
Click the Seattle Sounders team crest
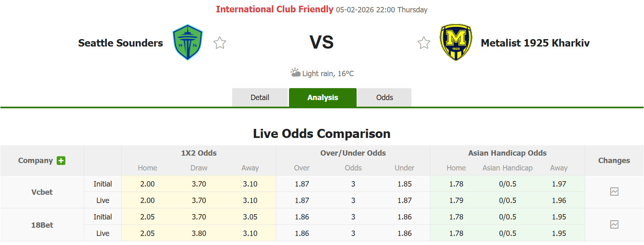click(187, 42)
